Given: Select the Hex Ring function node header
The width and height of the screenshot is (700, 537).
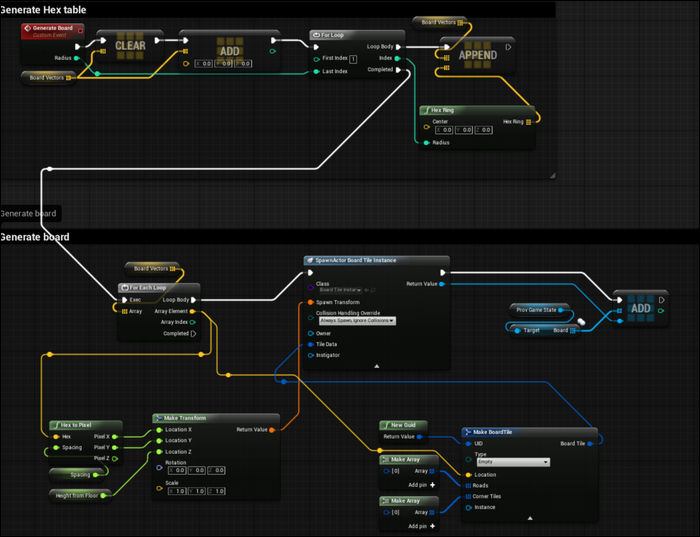Looking at the screenshot, I should click(x=477, y=110).
